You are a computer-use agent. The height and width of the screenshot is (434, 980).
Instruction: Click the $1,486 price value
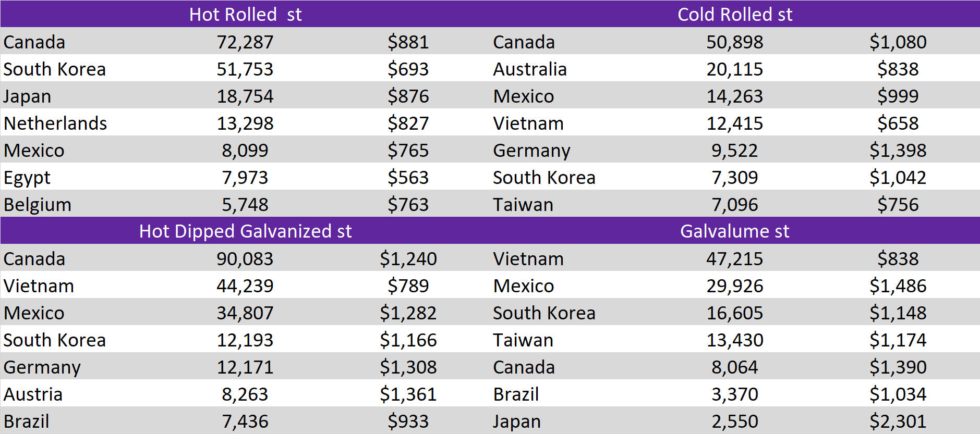click(x=898, y=286)
